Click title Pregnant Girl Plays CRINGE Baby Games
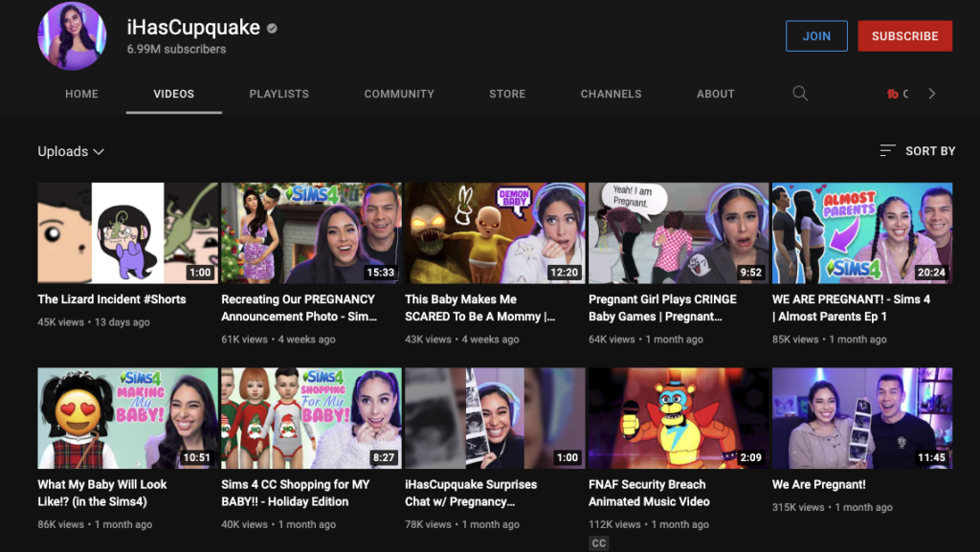This screenshot has height=552, width=980. [x=662, y=308]
